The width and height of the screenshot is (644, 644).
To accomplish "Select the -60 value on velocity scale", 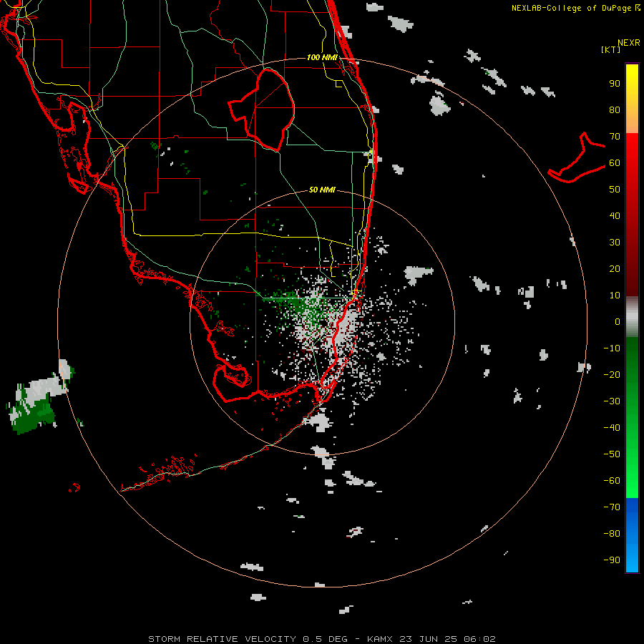I will pyautogui.click(x=612, y=481).
